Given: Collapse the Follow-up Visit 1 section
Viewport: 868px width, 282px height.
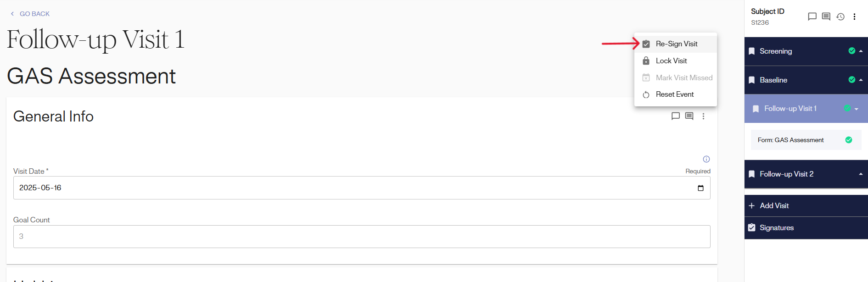Looking at the screenshot, I should [856, 109].
